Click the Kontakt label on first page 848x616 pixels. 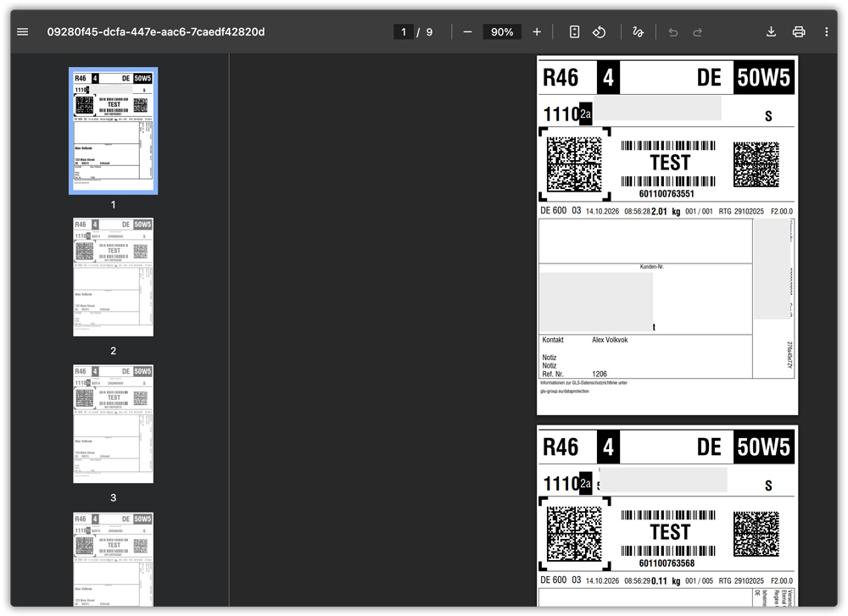pyautogui.click(x=553, y=340)
